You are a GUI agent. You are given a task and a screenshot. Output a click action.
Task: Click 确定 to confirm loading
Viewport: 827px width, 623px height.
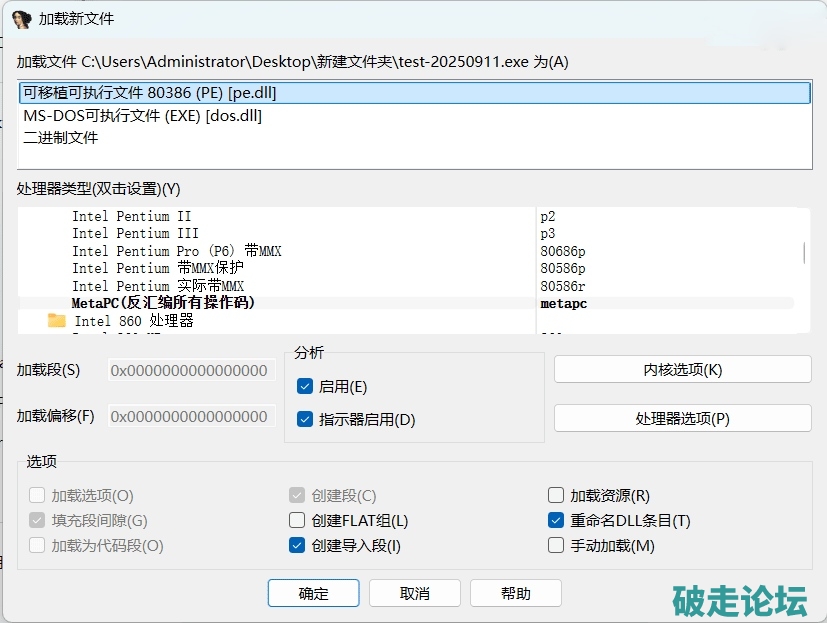coord(313,593)
